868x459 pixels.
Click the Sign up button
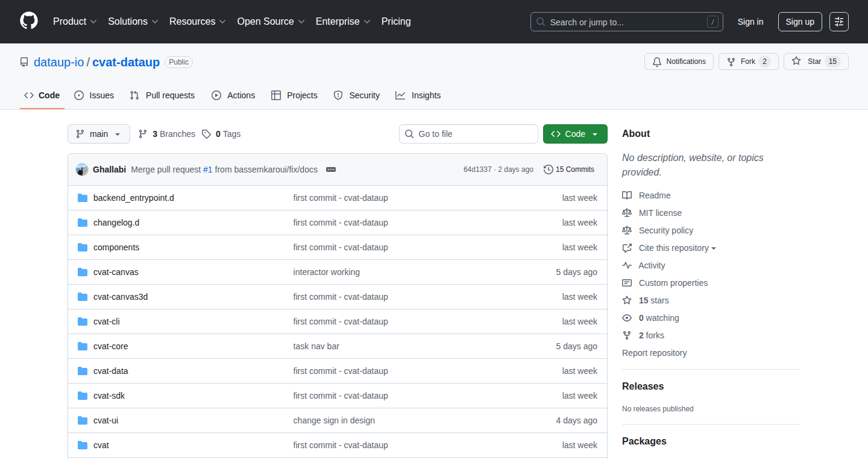point(800,22)
